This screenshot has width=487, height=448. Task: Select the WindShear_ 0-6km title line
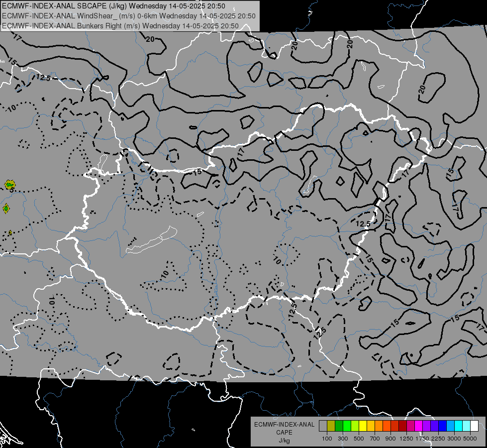[x=128, y=16]
